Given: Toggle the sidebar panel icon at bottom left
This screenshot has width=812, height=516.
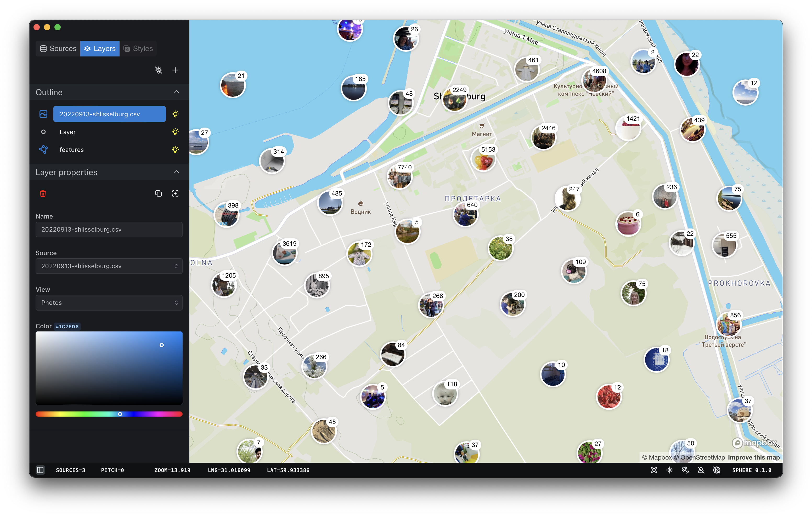Looking at the screenshot, I should tap(40, 470).
